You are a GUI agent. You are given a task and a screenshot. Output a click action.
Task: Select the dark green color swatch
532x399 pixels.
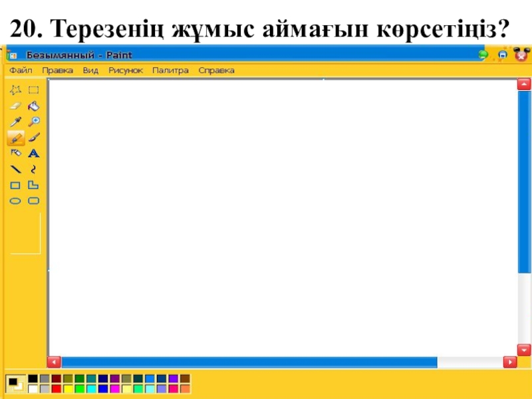coord(80,378)
